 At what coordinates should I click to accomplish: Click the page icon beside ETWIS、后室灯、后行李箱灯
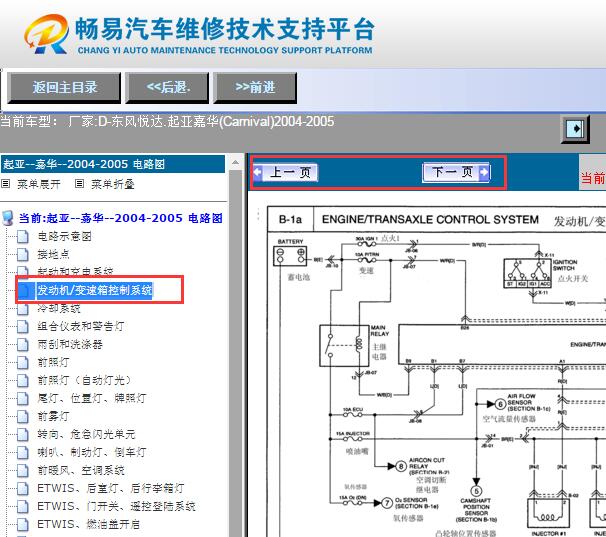pyautogui.click(x=23, y=488)
